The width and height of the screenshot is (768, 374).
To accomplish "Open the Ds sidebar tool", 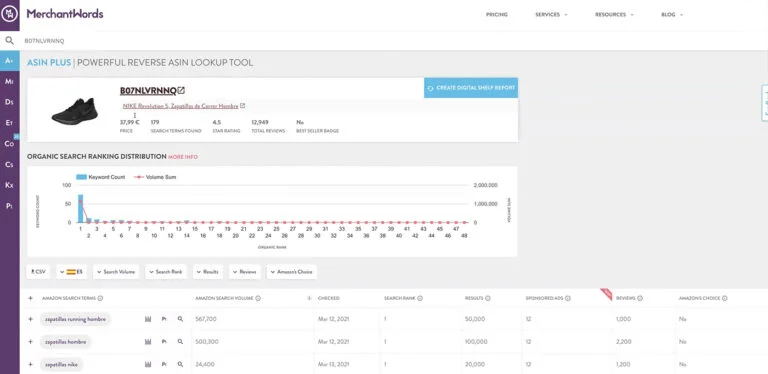I will 9,102.
